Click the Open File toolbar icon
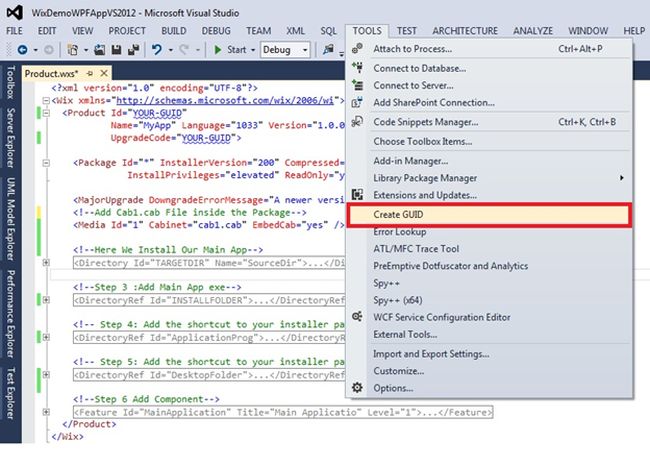This screenshot has height=466, width=650. click(x=99, y=50)
